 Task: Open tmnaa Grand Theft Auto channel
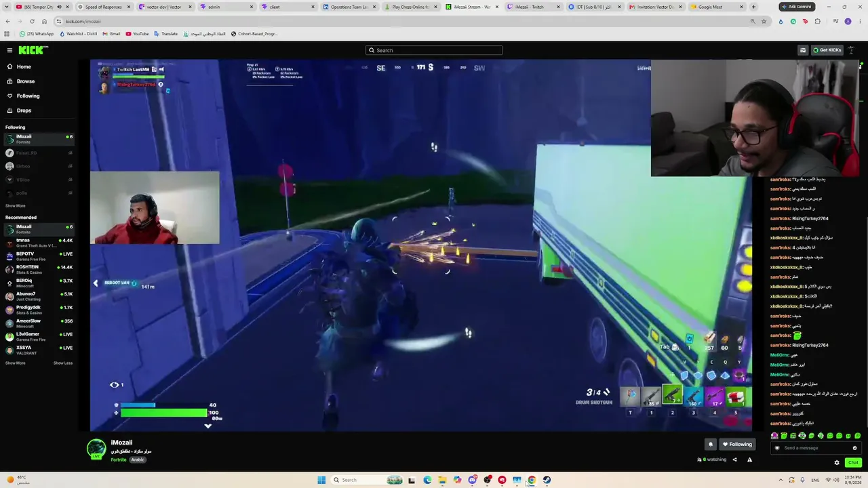39,243
